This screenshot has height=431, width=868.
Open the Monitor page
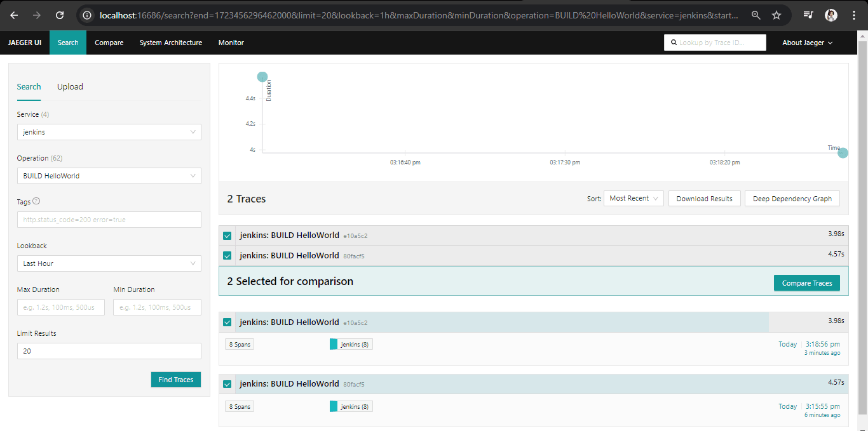pos(231,43)
